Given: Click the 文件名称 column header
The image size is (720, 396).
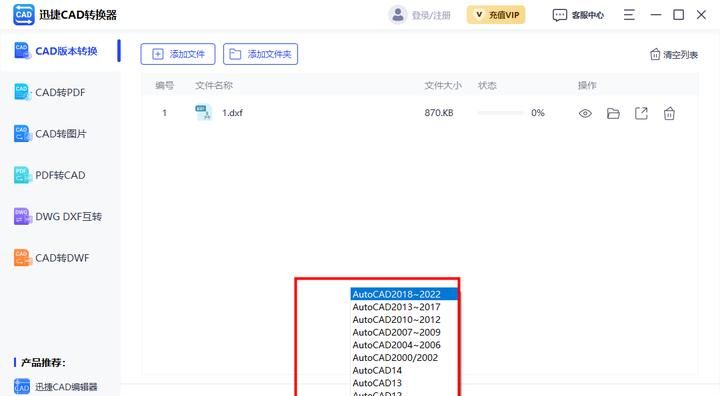Looking at the screenshot, I should tap(214, 85).
